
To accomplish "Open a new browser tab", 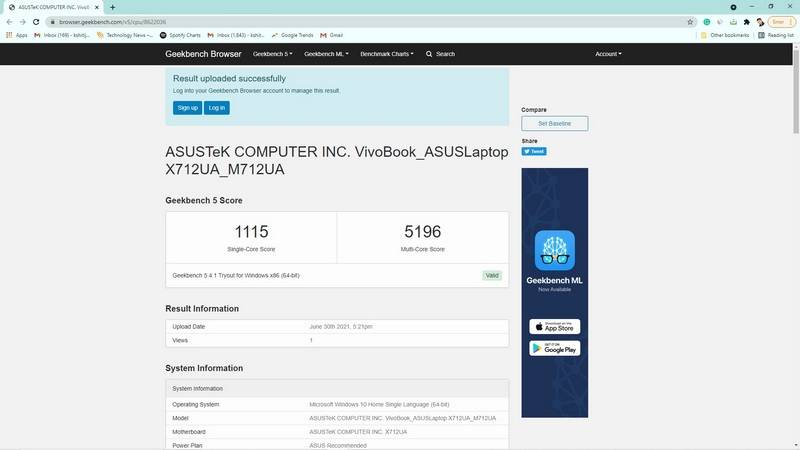I will [x=112, y=6].
